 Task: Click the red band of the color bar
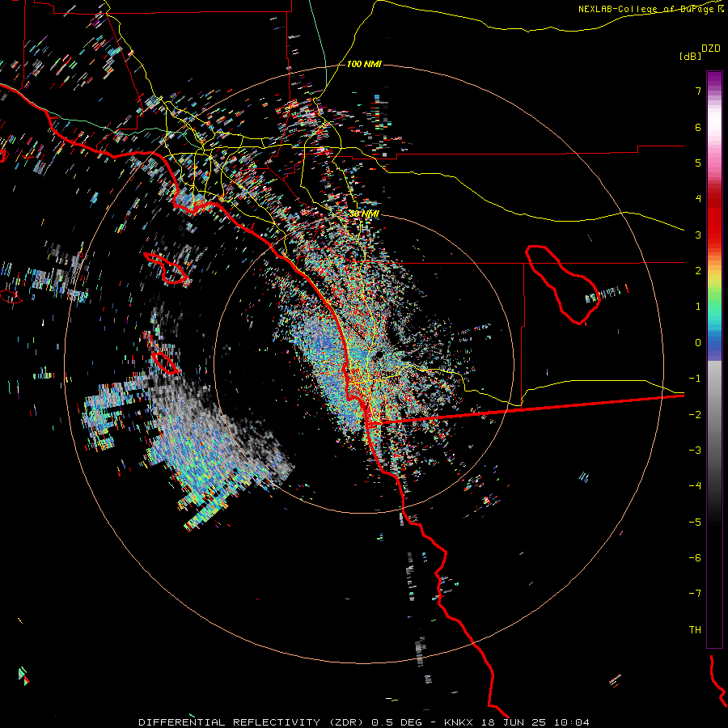click(714, 218)
